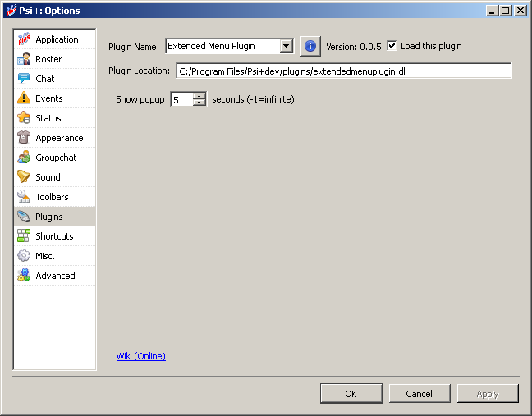The height and width of the screenshot is (416, 532).
Task: Click into the Show popup seconds field
Action: pos(181,100)
